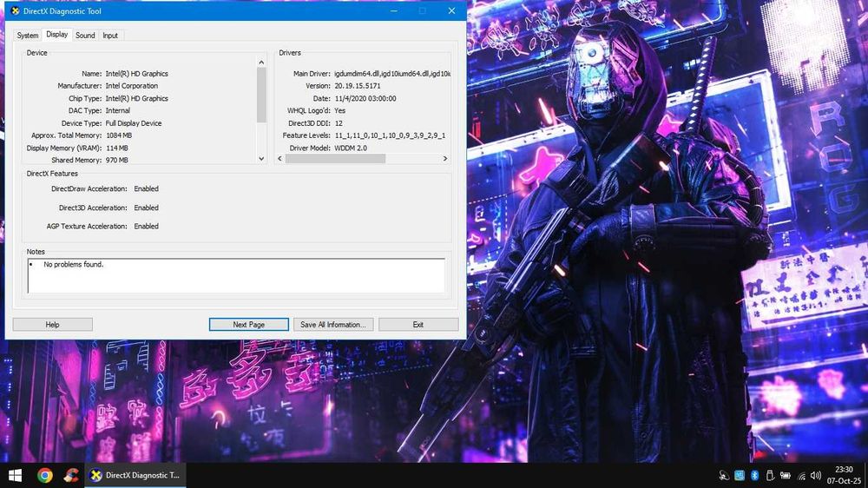Click the Feature Levels value
This screenshot has width=868, height=488.
point(391,135)
